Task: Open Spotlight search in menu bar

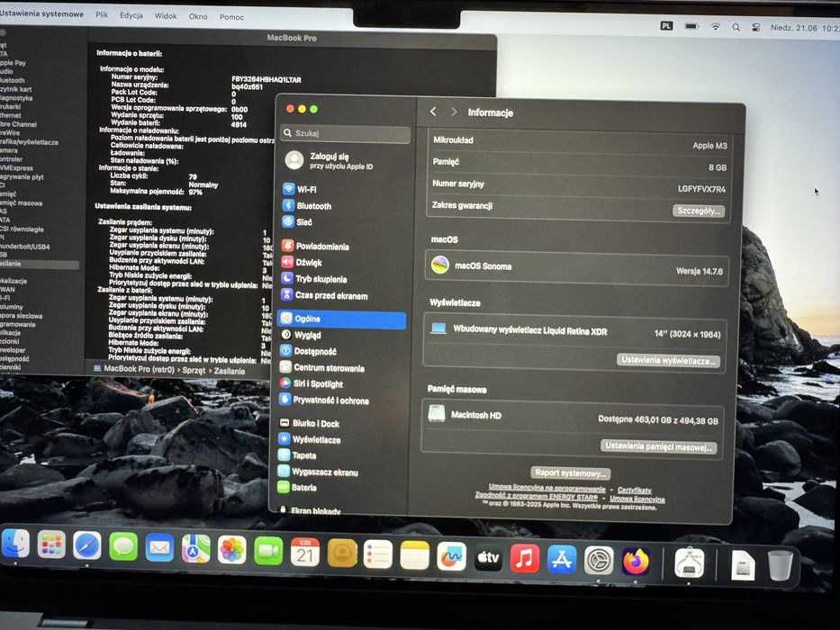Action: pyautogui.click(x=736, y=27)
